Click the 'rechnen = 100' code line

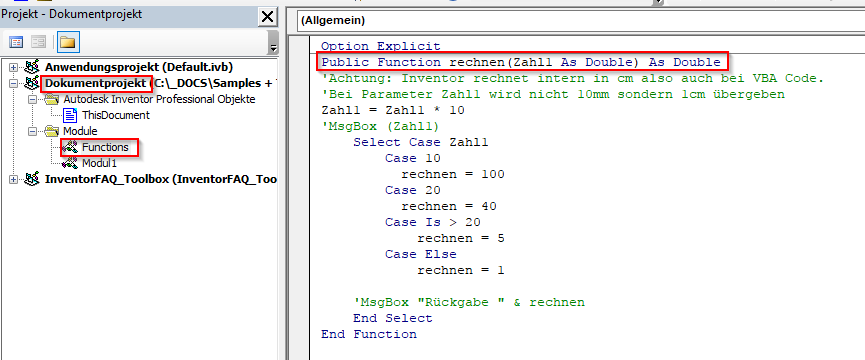pos(453,174)
